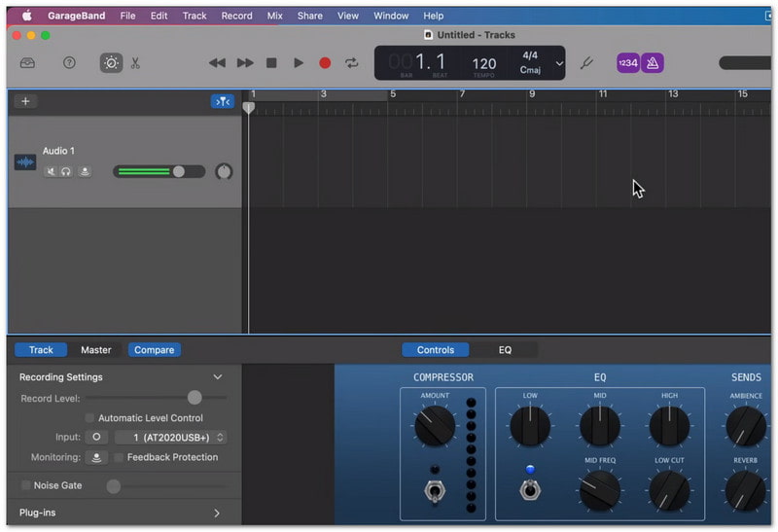Click the Cmaj key signature

coord(530,70)
